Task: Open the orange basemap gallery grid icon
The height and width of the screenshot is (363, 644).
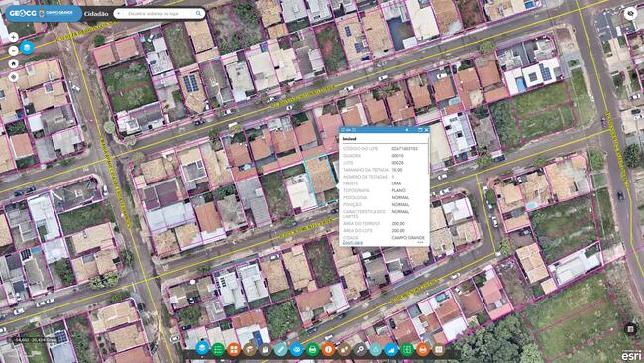Action: click(x=233, y=349)
